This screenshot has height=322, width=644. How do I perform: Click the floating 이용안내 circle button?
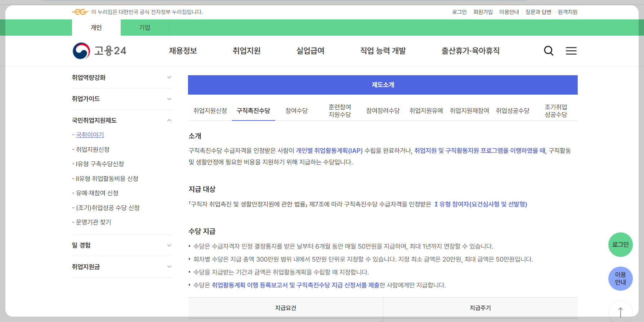(621, 278)
